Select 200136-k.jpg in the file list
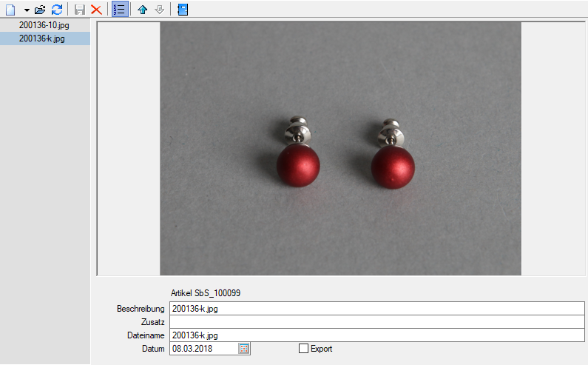The image size is (588, 365). (x=45, y=38)
